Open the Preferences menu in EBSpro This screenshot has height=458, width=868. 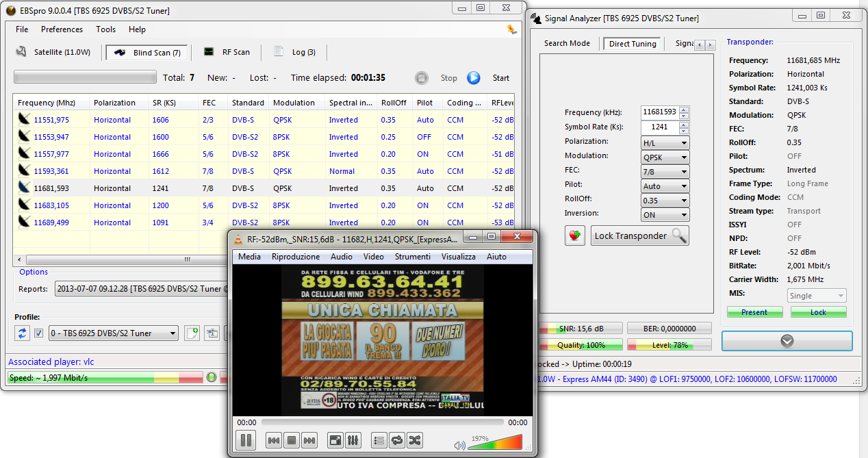(62, 29)
